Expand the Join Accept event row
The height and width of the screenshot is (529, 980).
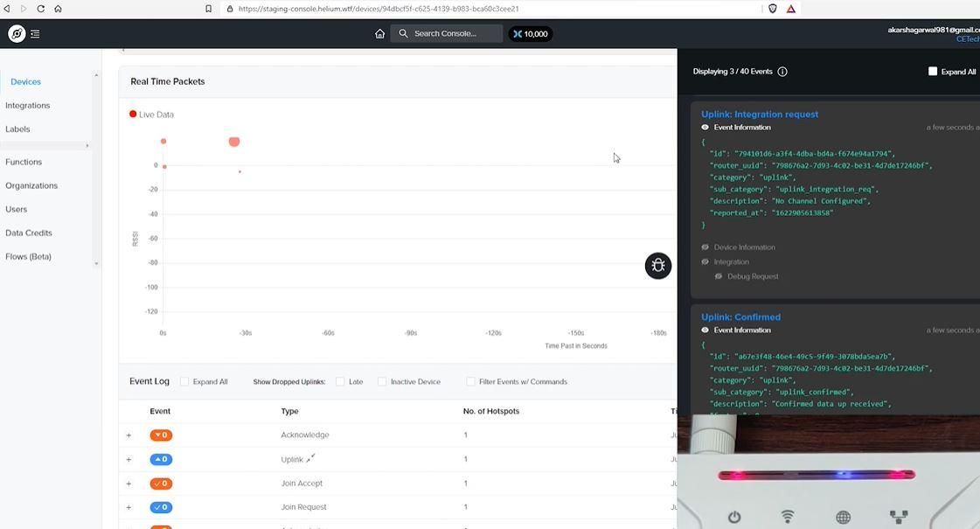click(x=129, y=484)
